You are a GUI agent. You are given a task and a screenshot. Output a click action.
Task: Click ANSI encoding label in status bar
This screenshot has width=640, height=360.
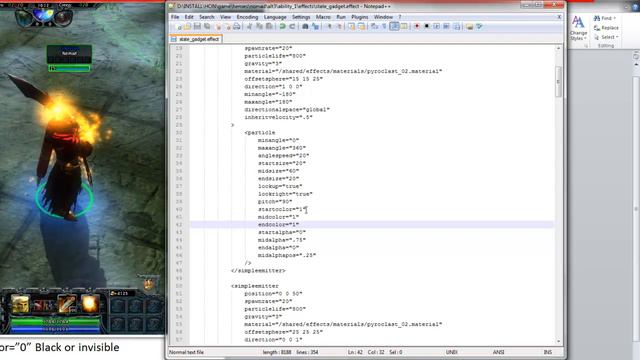tap(498, 352)
